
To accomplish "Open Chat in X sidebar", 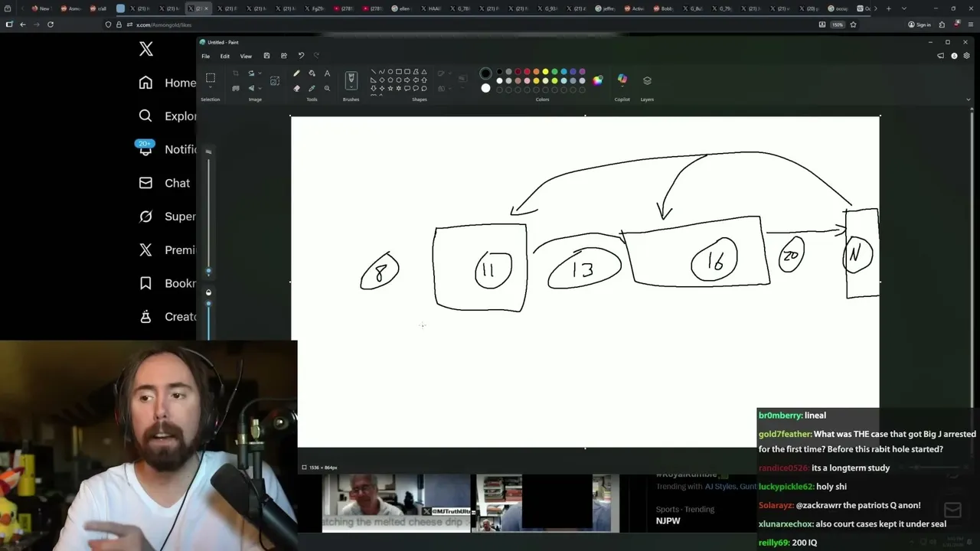I will tap(164, 183).
